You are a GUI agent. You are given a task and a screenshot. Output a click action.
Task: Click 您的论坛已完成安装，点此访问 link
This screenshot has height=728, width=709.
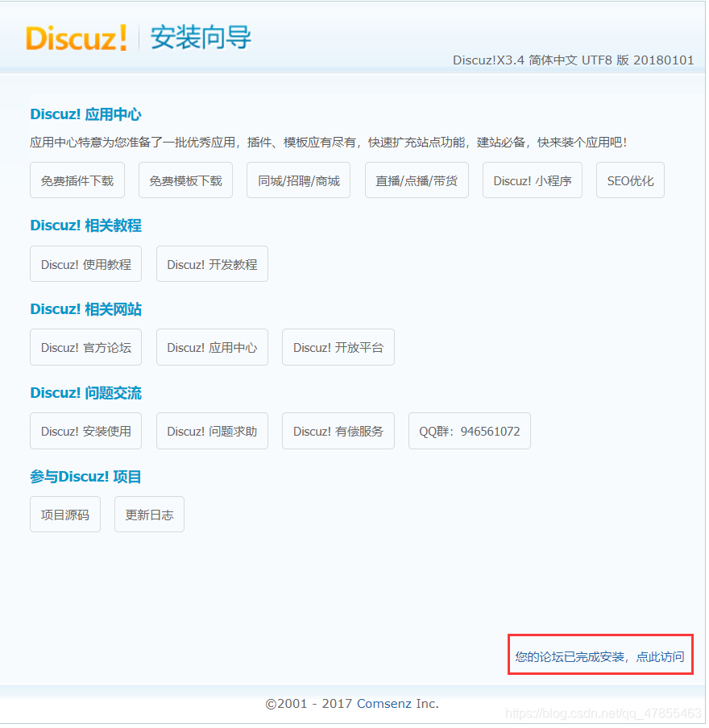pos(601,657)
